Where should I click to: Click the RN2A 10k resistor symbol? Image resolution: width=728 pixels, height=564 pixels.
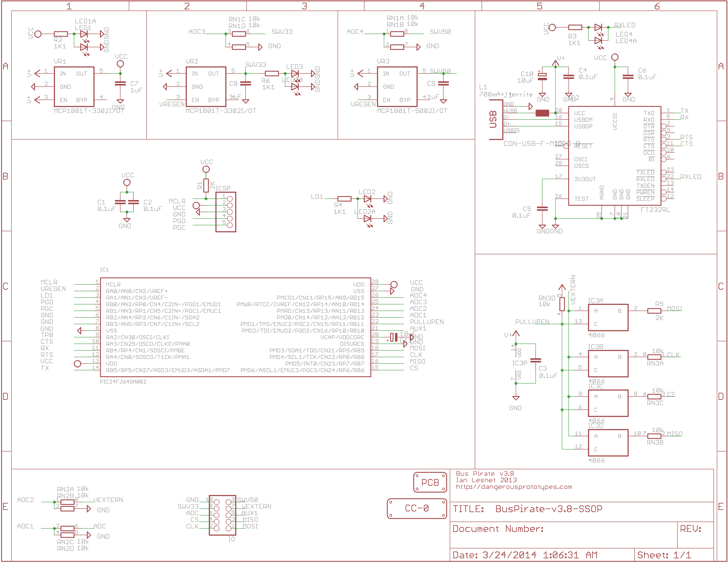pos(67,502)
